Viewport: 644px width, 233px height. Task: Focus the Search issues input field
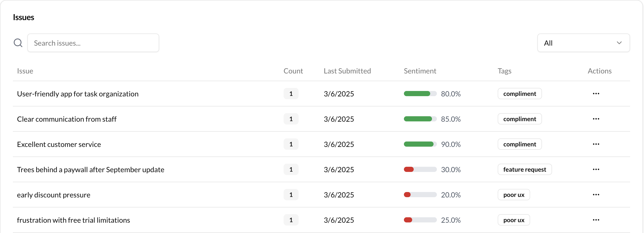pos(93,43)
